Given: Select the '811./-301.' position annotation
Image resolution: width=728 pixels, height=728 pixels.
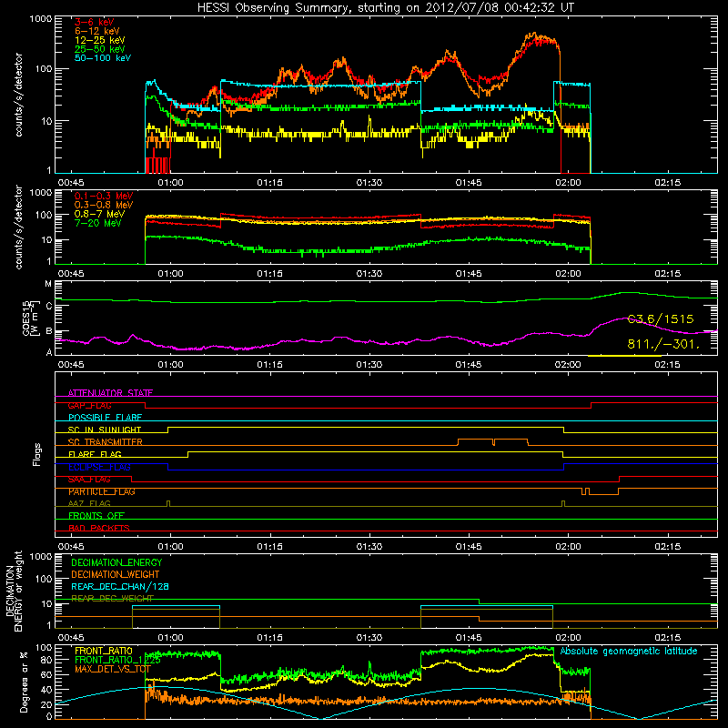Looking at the screenshot, I should [663, 344].
